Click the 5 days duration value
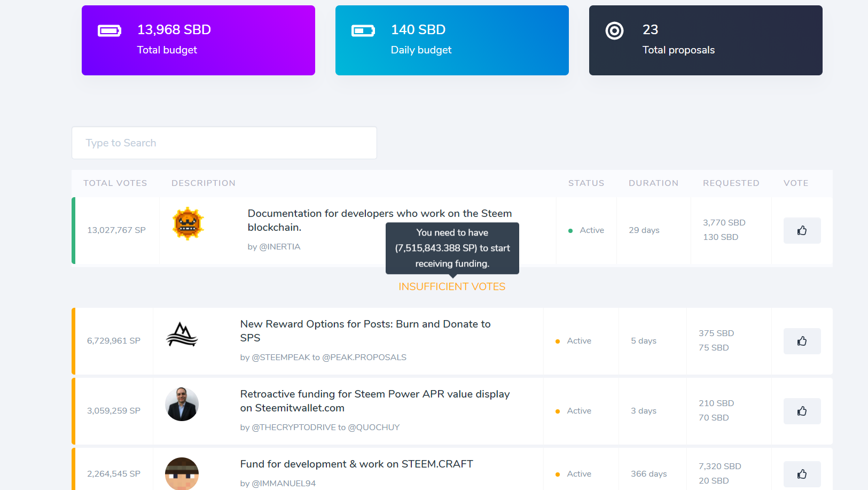 tap(644, 341)
